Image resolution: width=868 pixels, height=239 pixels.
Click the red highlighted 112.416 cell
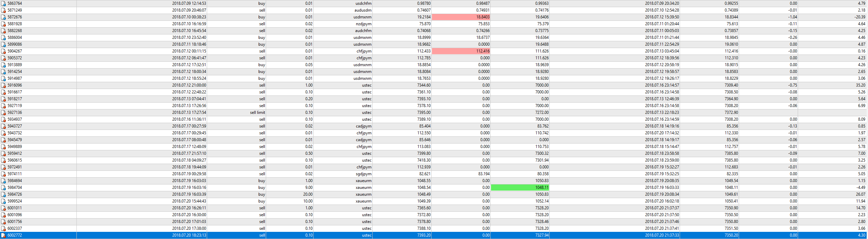tap(461, 51)
